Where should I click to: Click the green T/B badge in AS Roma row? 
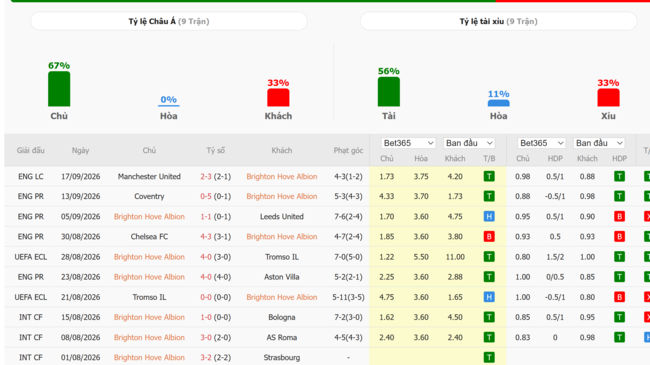point(489,337)
